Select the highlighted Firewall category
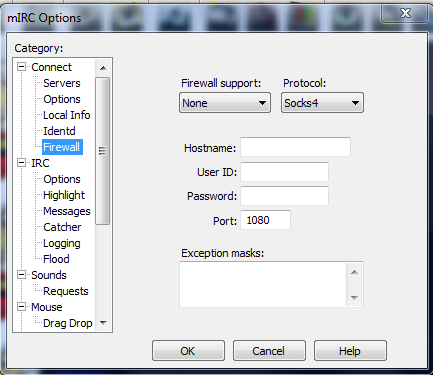The height and width of the screenshot is (375, 433). [62, 147]
